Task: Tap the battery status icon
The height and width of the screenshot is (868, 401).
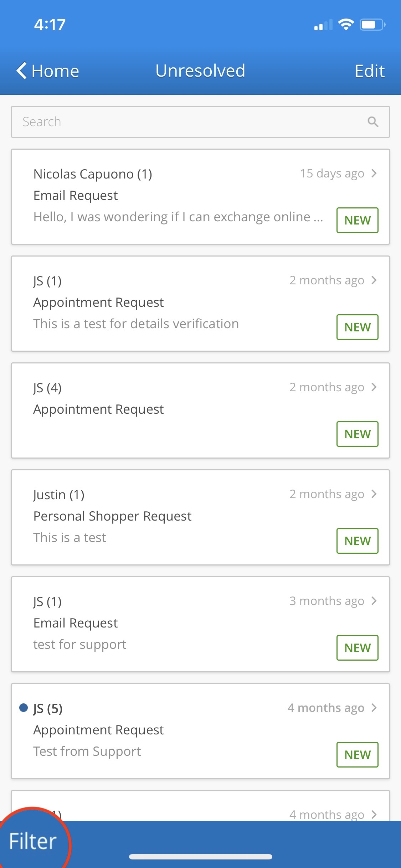Action: [x=372, y=25]
